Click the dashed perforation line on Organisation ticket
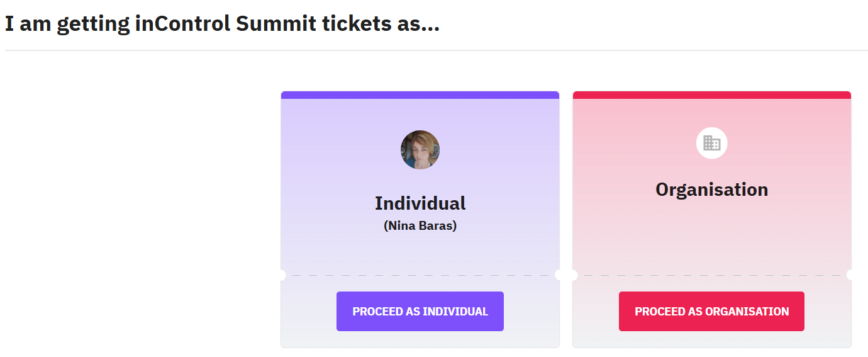Screen dimensions: 868x357 tap(711, 275)
